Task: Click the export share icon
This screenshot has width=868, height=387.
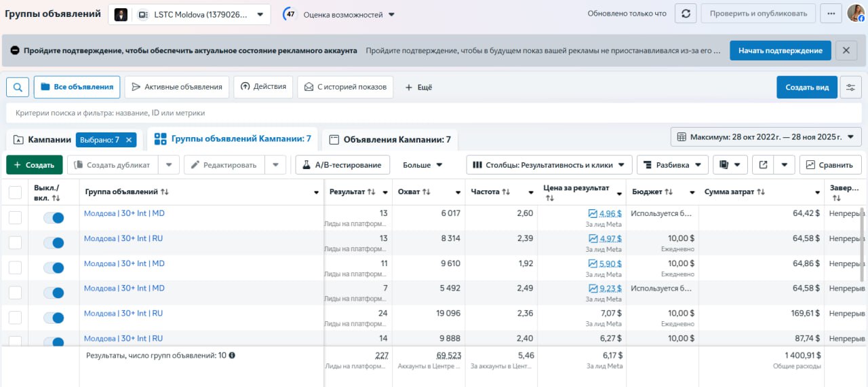Action: point(764,164)
